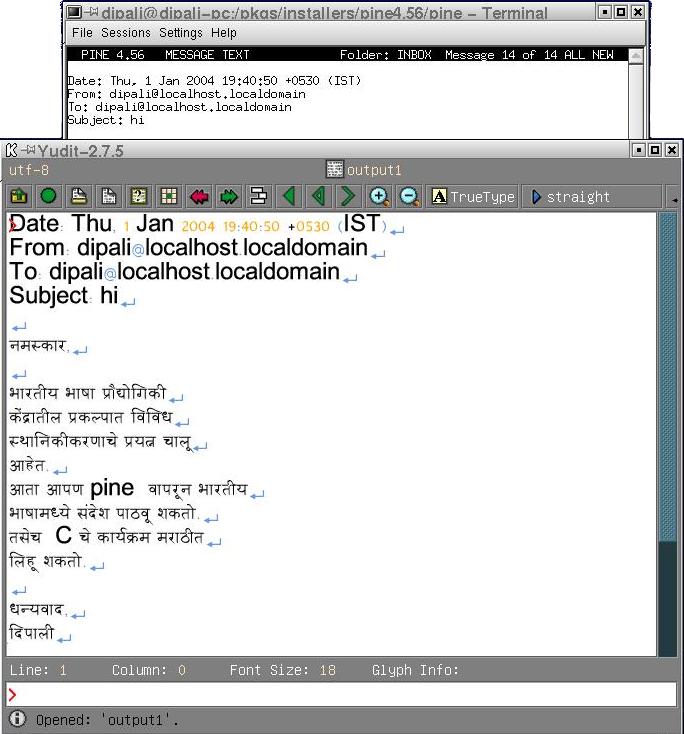Zoom out with the magnifier minus icon
Screen dimensions: 684x734
pos(410,196)
